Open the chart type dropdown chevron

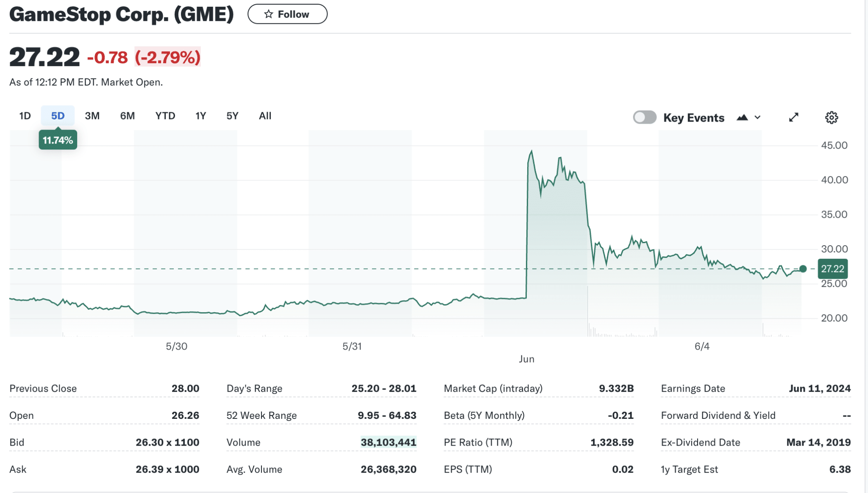pos(758,117)
